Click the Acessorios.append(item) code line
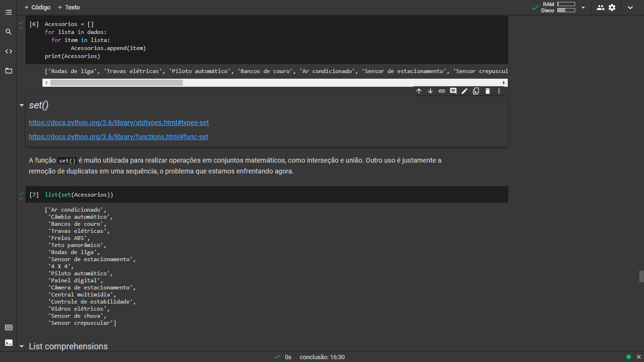Viewport: 644px width, 362px height. pyautogui.click(x=108, y=48)
